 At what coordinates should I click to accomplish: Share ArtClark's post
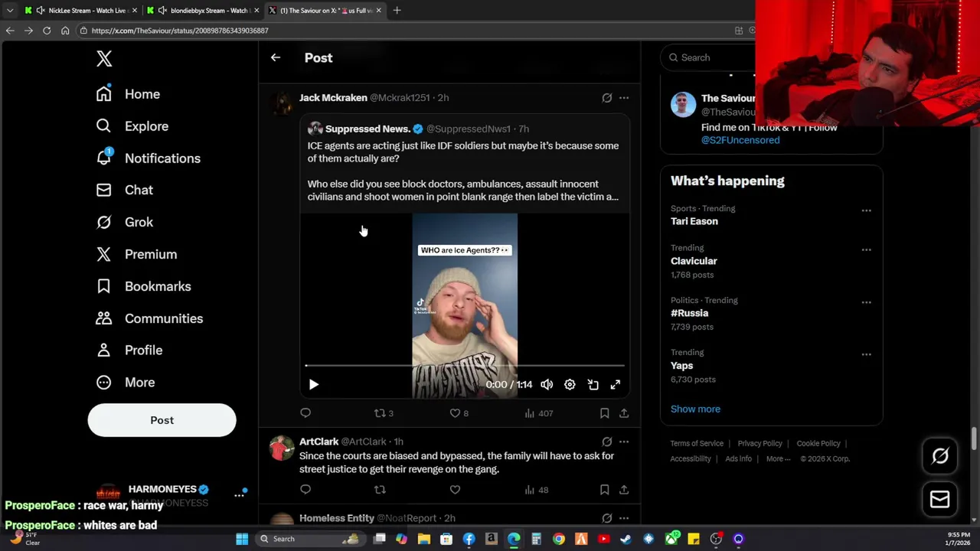(x=624, y=490)
